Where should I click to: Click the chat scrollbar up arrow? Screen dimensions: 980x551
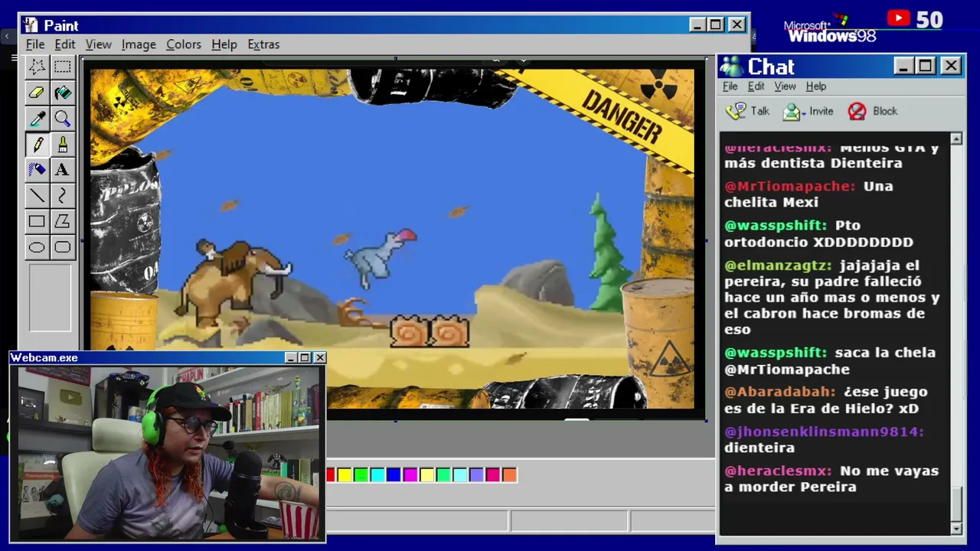pyautogui.click(x=956, y=139)
